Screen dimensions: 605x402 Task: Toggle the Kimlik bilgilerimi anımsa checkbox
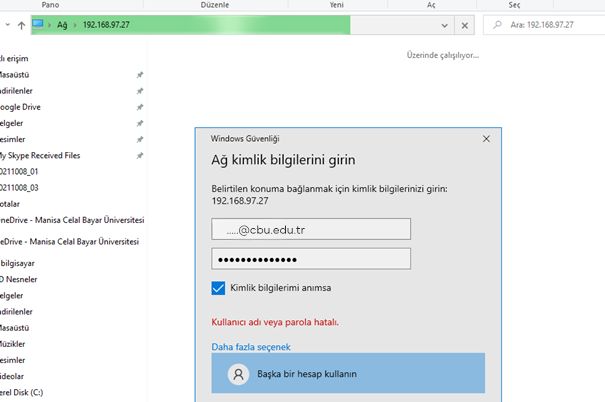(219, 288)
